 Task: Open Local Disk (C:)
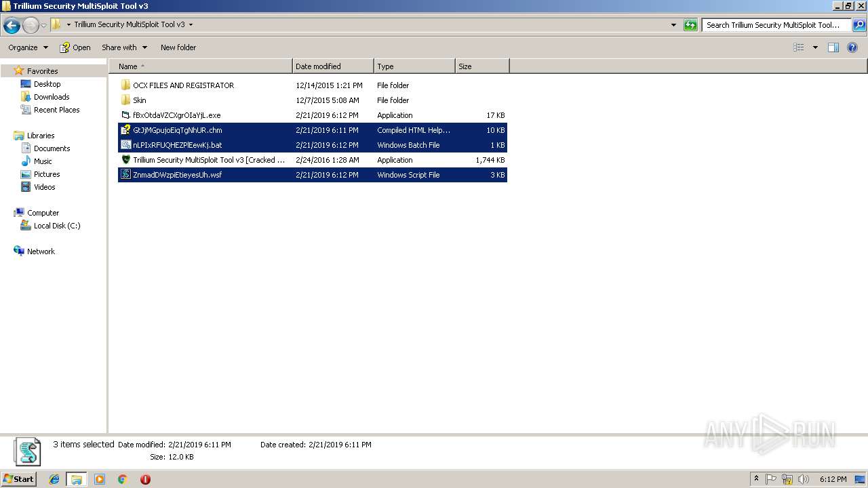(57, 226)
